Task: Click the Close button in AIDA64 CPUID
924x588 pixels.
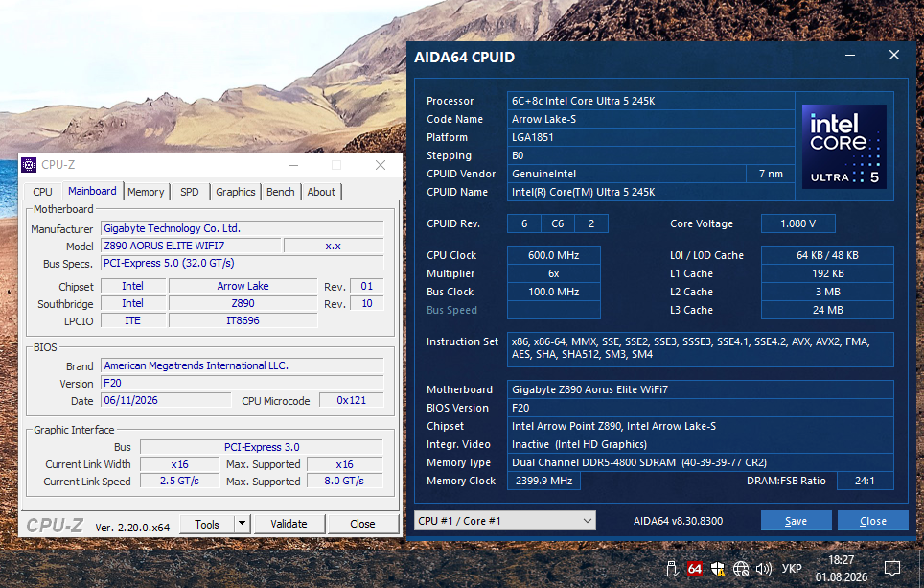Action: [873, 521]
